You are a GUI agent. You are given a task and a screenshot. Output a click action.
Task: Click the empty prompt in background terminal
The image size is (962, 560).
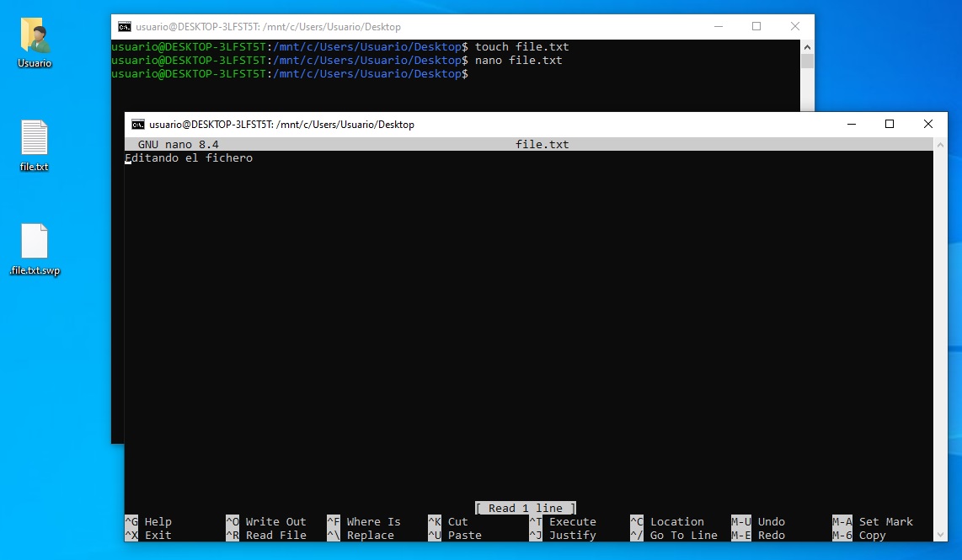[x=290, y=74]
